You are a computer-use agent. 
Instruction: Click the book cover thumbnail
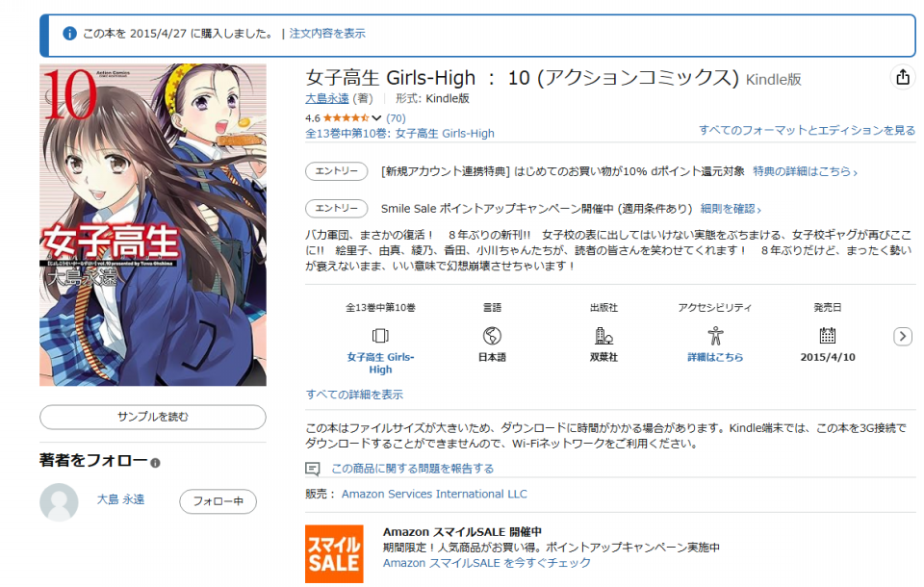153,225
